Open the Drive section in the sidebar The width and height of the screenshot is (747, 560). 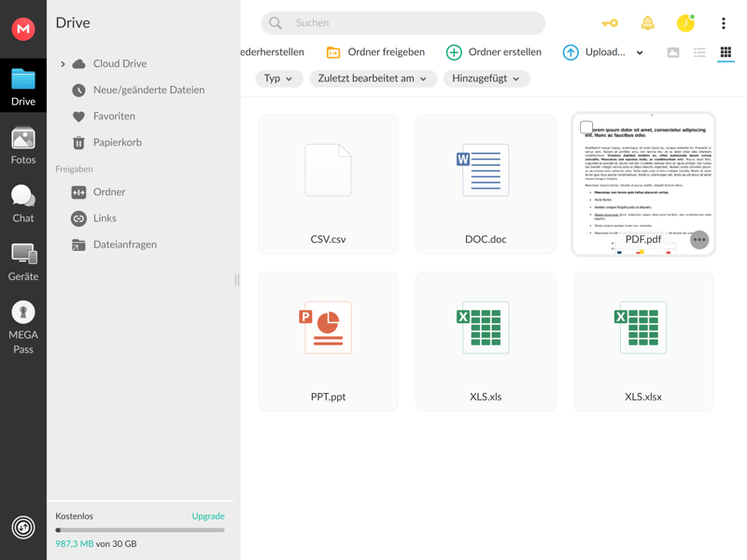point(22,86)
